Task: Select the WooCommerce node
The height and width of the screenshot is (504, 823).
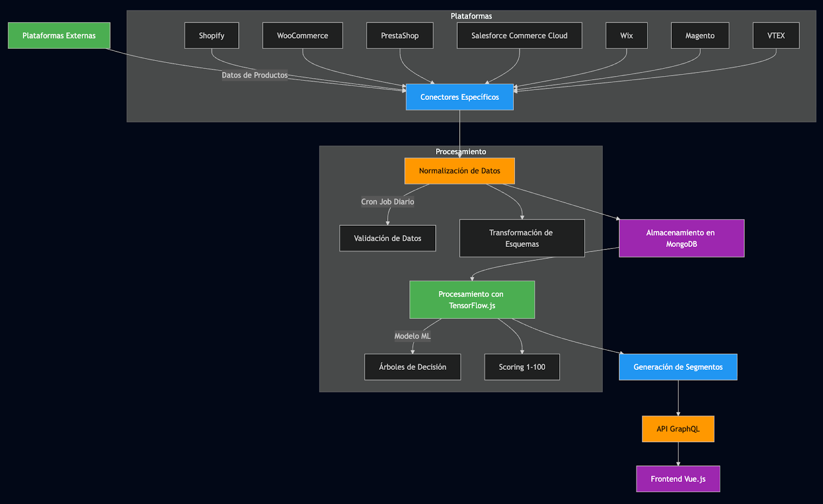Action: coord(302,35)
